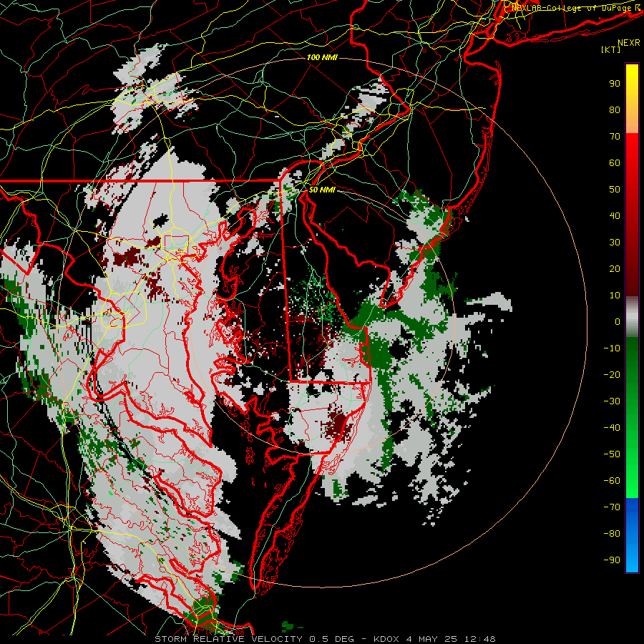Click the "50 NMI" range ring label
This screenshot has width=644, height=644.
[x=322, y=190]
